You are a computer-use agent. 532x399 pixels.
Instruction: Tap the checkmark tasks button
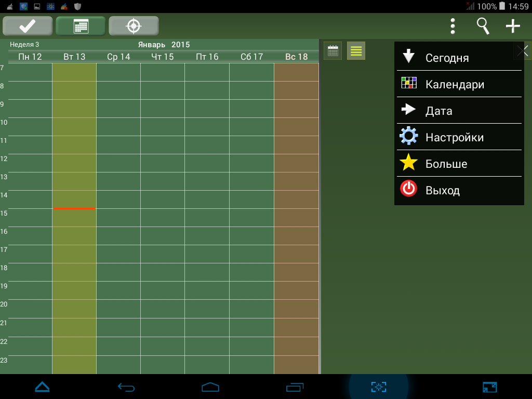28,26
